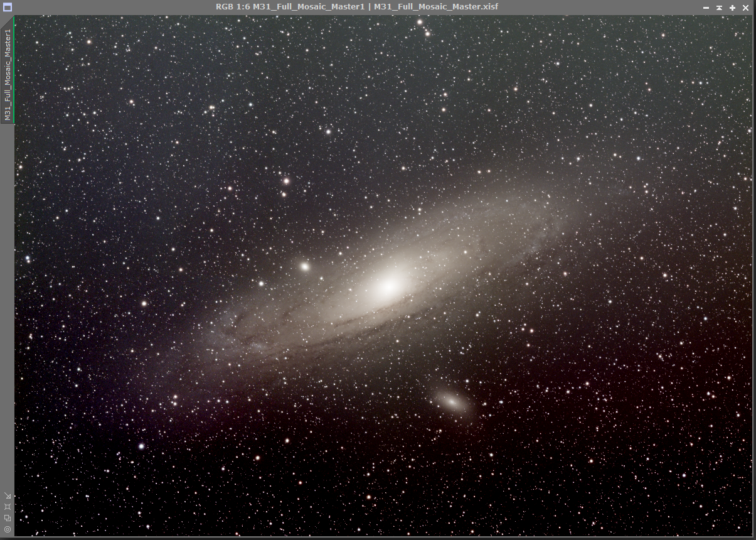756x540 pixels.
Task: Maximize the image window with the plus icon
Action: tap(732, 8)
